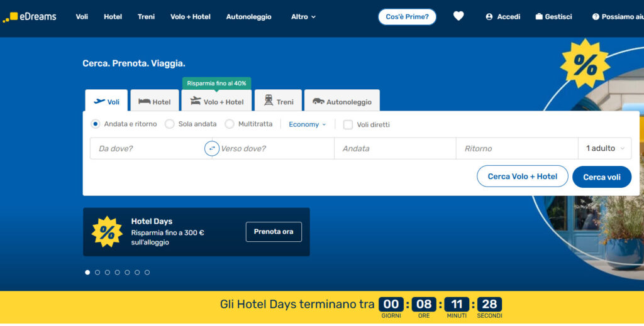Switch to the Hotel search tab
This screenshot has height=326, width=644.
coord(155,101)
